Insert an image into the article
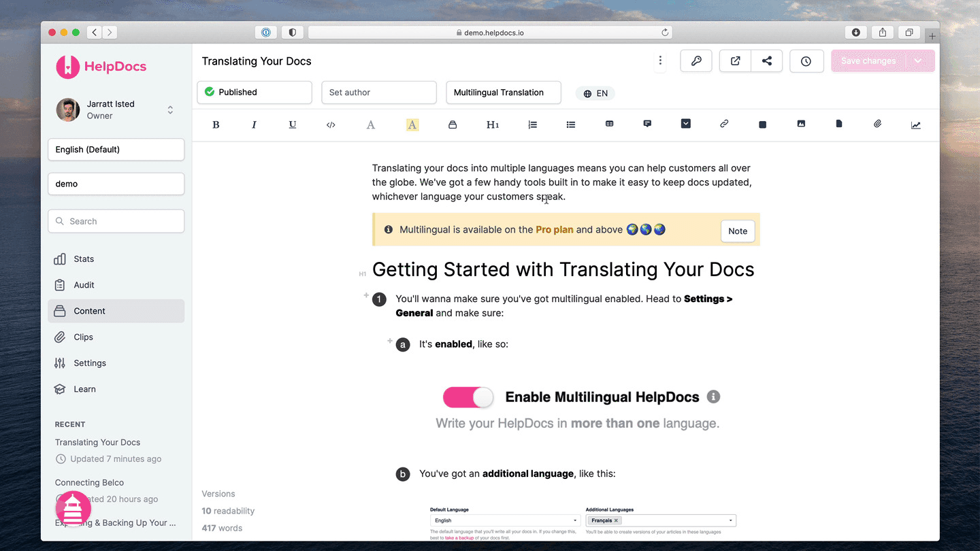The image size is (980, 551). [x=801, y=124]
